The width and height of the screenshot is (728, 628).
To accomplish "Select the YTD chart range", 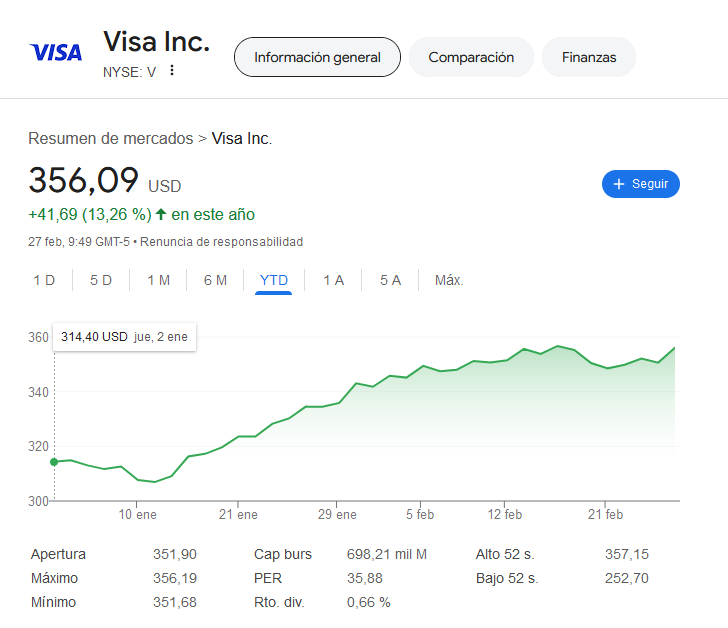I will pyautogui.click(x=273, y=280).
